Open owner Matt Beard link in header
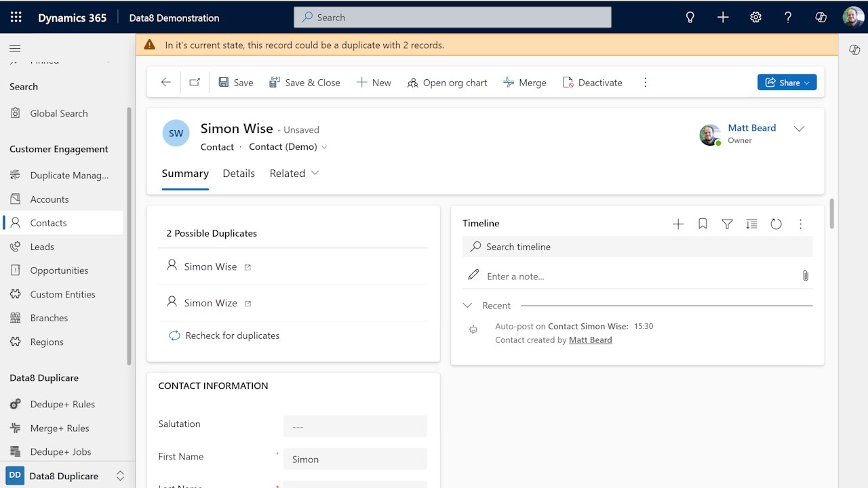This screenshot has width=868, height=488. (x=751, y=128)
